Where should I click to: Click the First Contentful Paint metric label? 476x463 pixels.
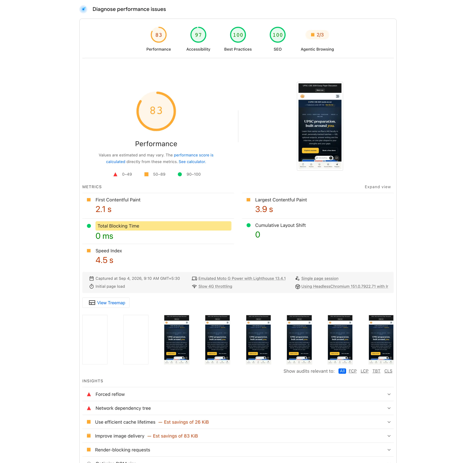pos(118,200)
